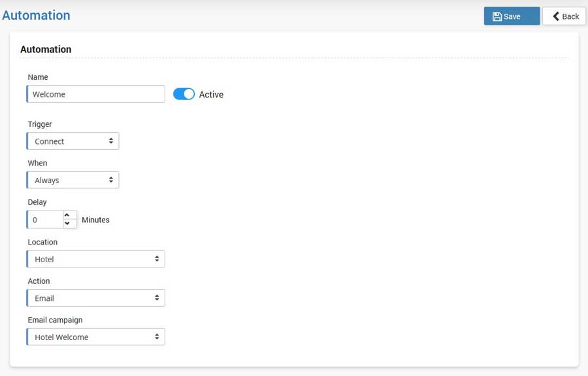Open the Trigger dropdown showing Connect

coord(73,141)
